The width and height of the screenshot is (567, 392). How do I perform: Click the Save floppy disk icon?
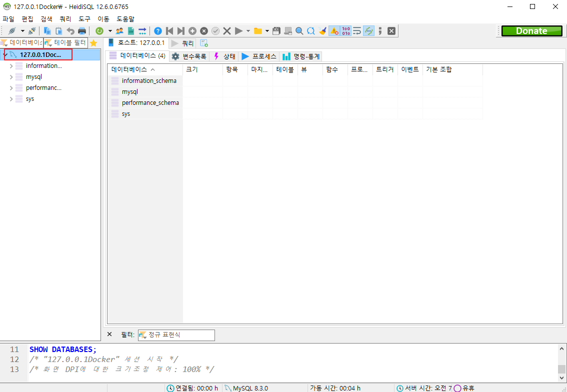pos(276,31)
